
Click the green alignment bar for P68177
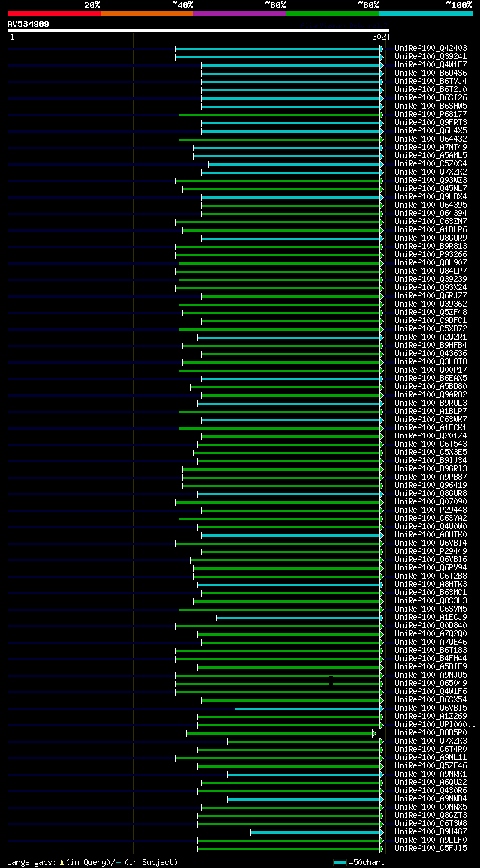click(281, 115)
